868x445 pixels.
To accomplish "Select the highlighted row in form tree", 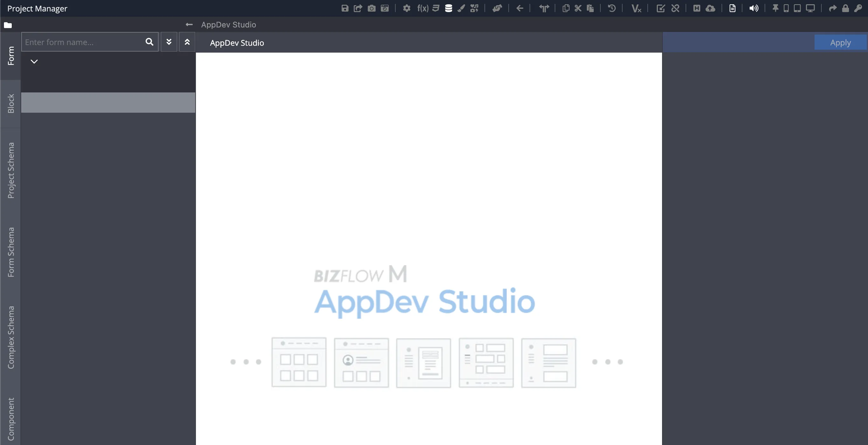I will pos(108,102).
